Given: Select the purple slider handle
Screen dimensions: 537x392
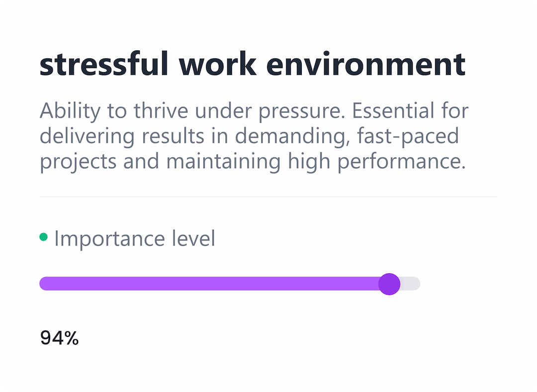Looking at the screenshot, I should tap(390, 284).
